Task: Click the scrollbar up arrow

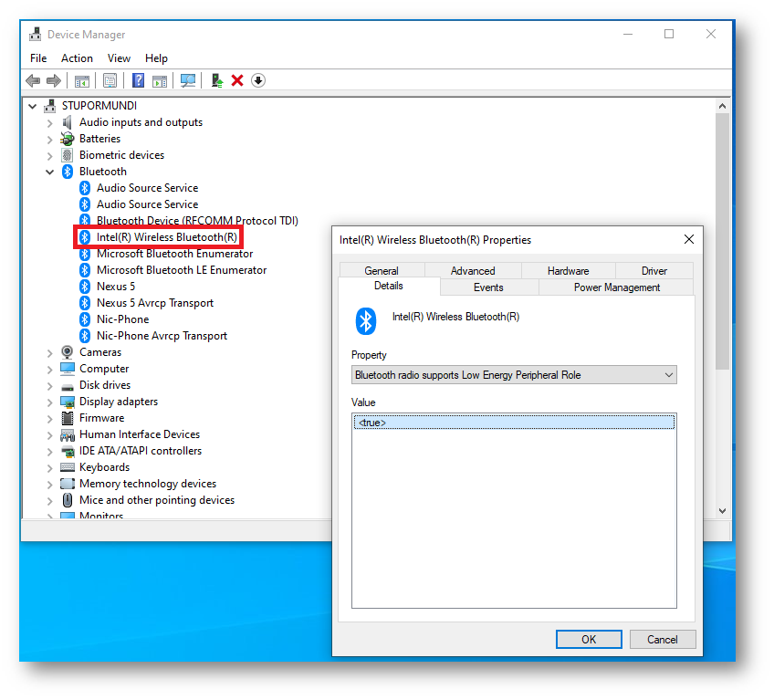Action: tap(722, 106)
